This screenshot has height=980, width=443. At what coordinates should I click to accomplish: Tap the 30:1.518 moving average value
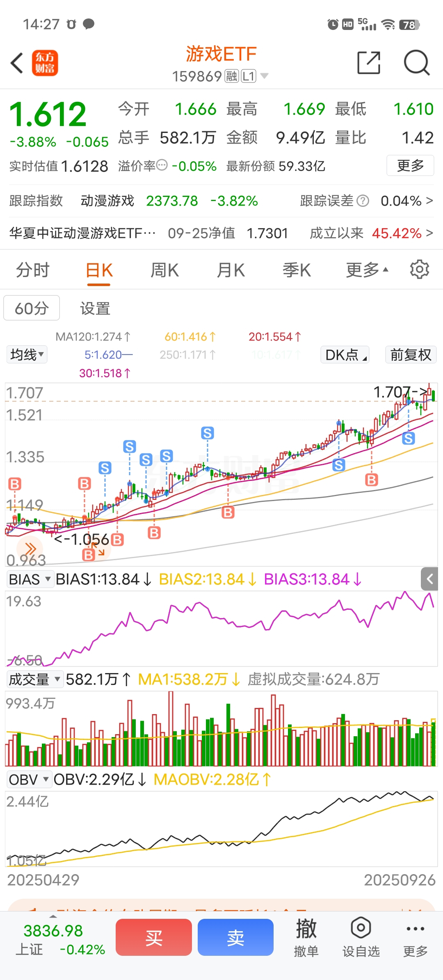105,373
